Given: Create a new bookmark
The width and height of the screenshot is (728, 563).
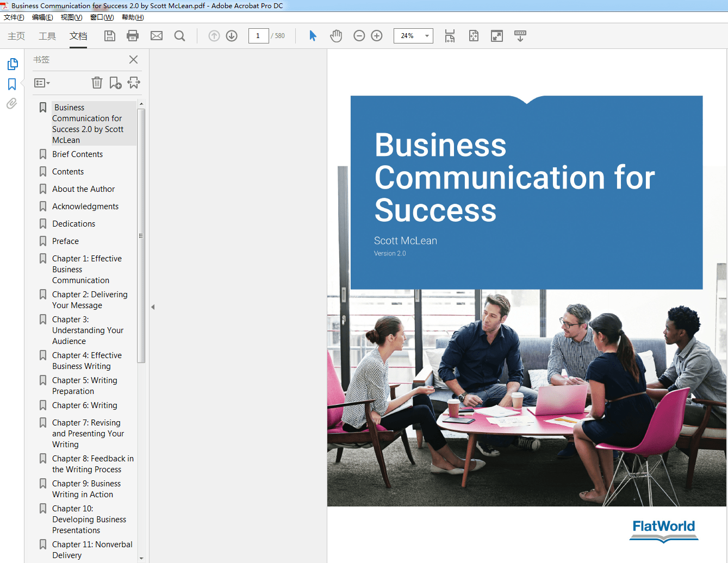Looking at the screenshot, I should [115, 83].
